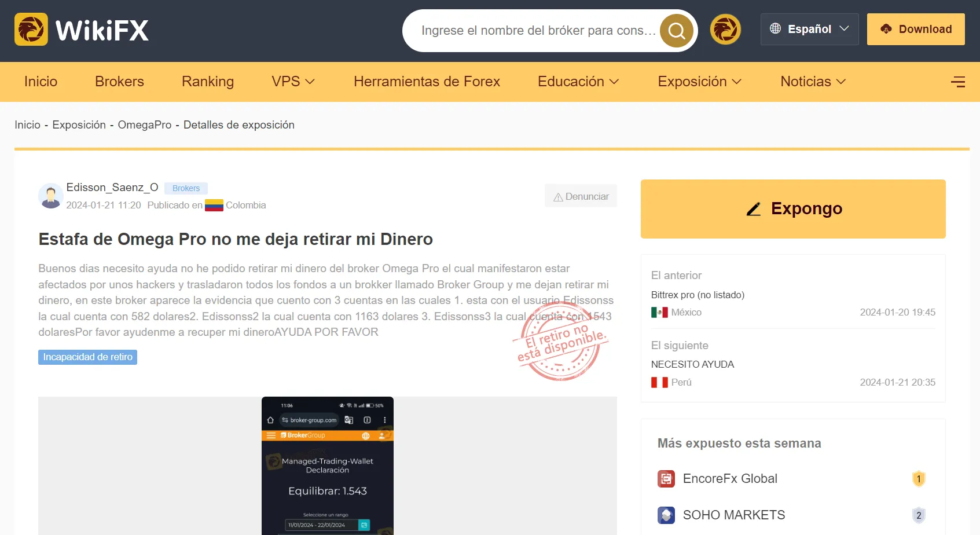Image resolution: width=980 pixels, height=535 pixels.
Task: Click the globe language icon
Action: click(x=776, y=28)
